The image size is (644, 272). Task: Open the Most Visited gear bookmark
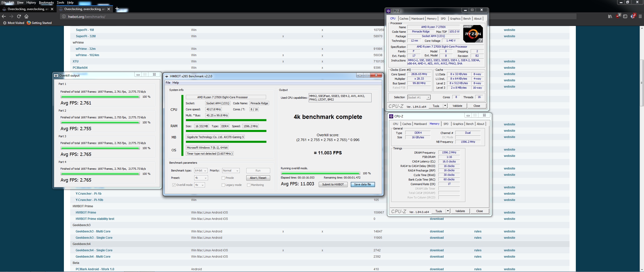(14, 23)
